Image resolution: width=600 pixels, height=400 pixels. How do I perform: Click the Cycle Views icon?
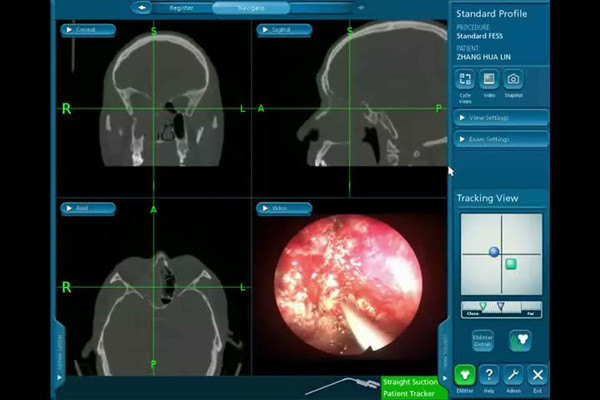click(465, 79)
